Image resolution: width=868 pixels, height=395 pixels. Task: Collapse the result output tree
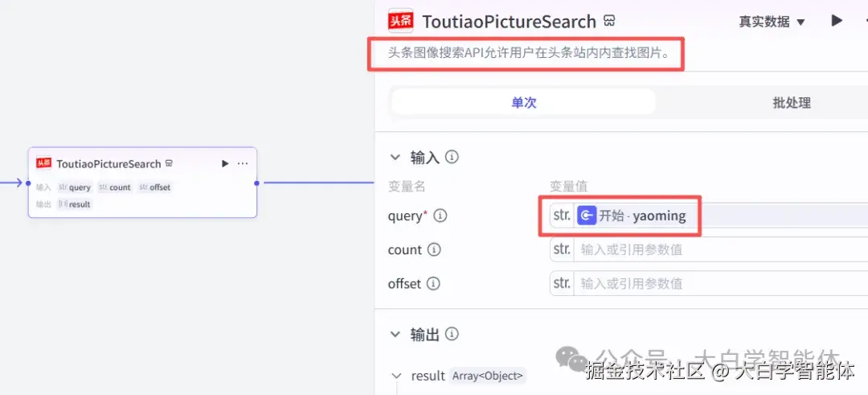(395, 376)
